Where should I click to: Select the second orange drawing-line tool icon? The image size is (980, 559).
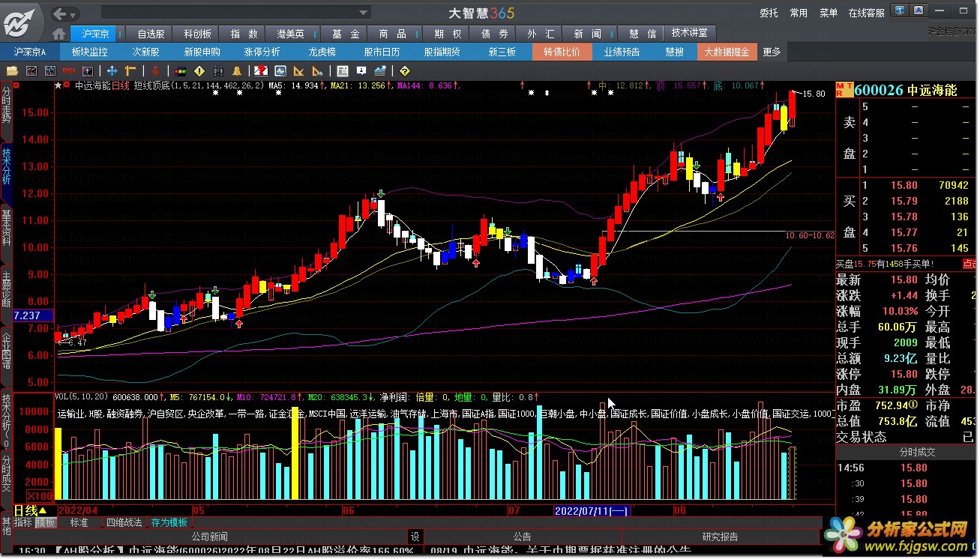tap(317, 71)
